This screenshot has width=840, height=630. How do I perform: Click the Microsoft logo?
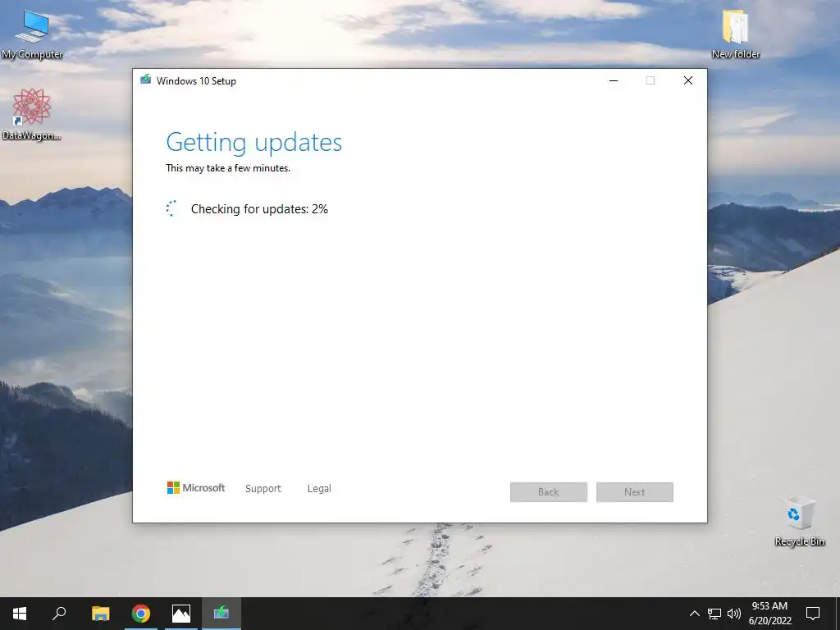tap(196, 487)
